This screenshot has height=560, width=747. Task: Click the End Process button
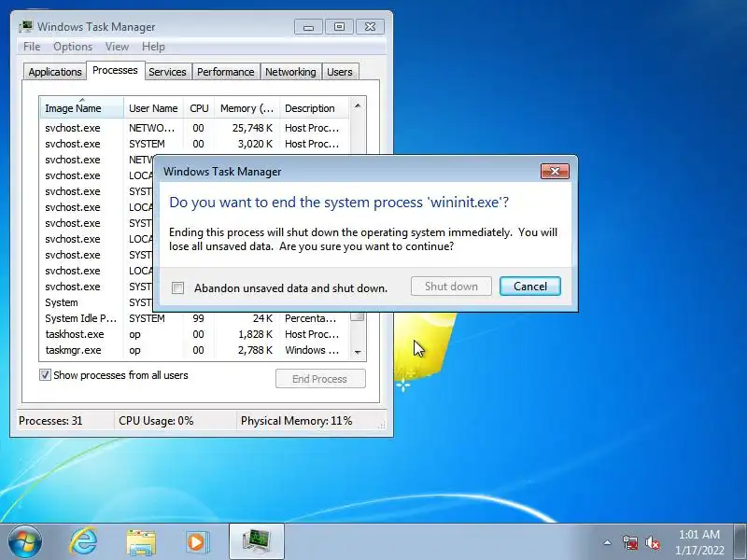320,379
